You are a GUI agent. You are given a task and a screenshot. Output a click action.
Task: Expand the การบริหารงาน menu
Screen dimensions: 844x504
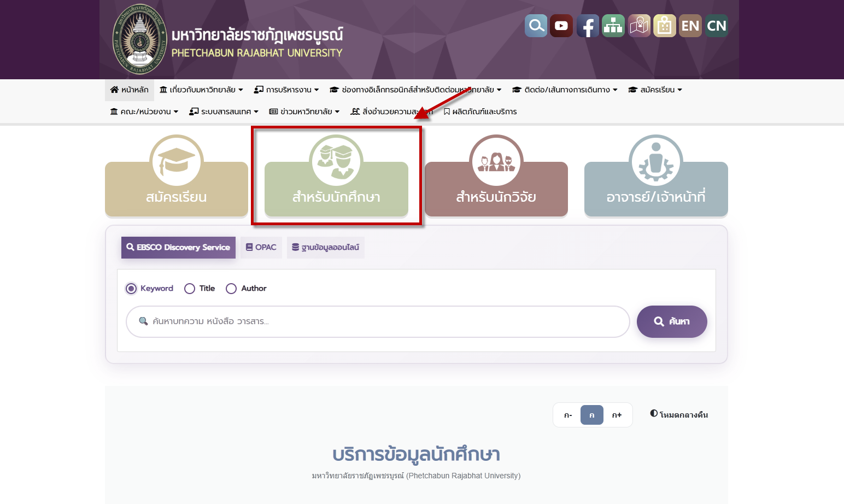(x=286, y=90)
